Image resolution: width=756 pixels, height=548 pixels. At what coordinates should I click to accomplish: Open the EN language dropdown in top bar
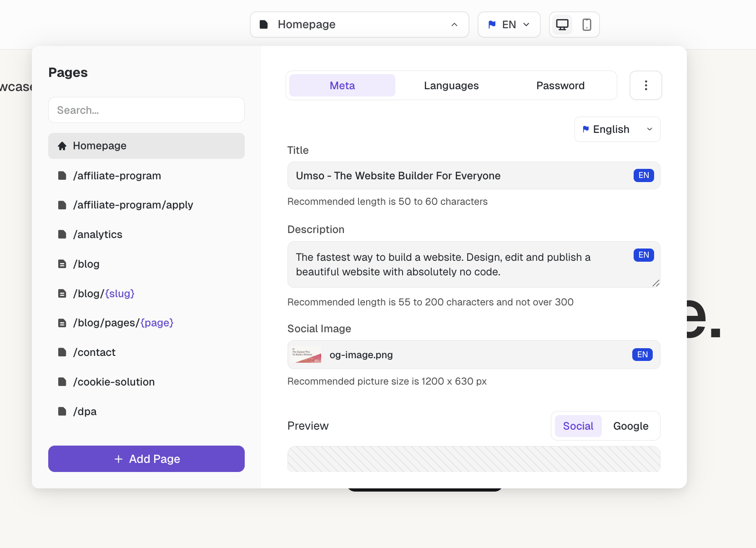click(509, 25)
